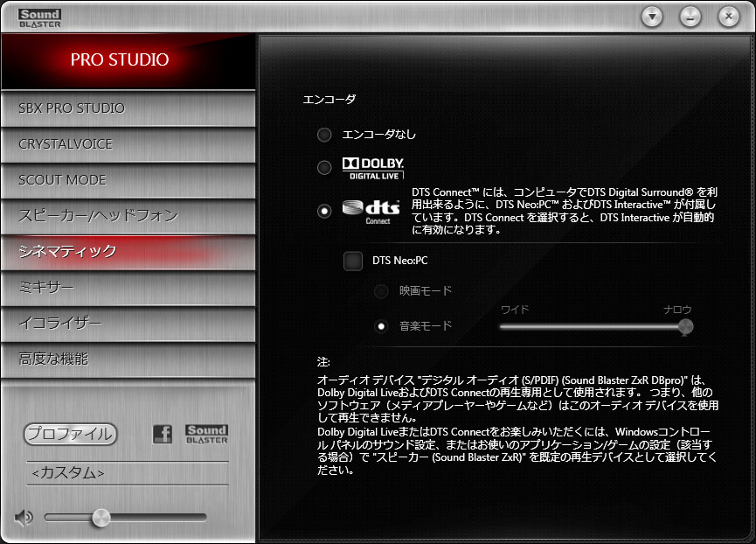Click the master volume slider knob
Screen dimensions: 756x544
(x=101, y=518)
